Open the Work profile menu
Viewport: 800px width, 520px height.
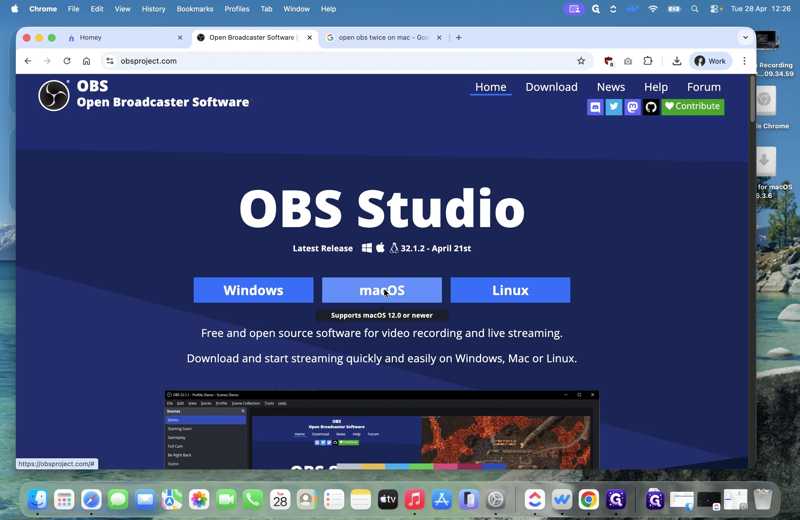710,61
